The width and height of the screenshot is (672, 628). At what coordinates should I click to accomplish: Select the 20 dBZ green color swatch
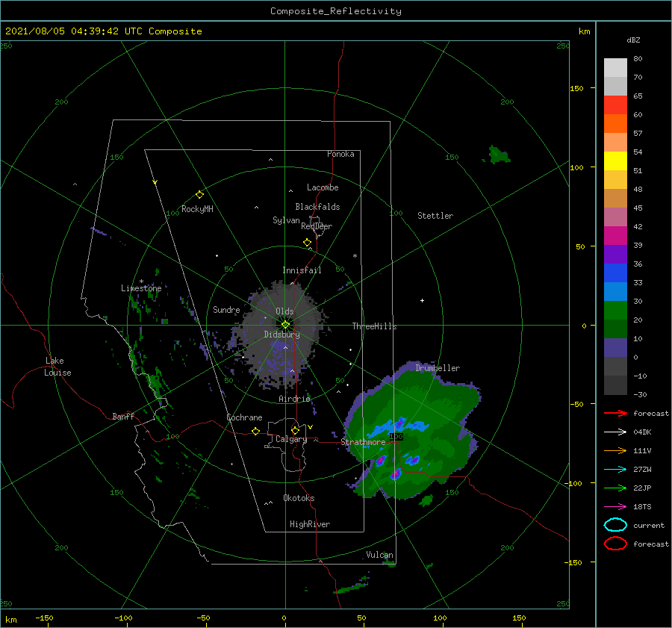(615, 311)
